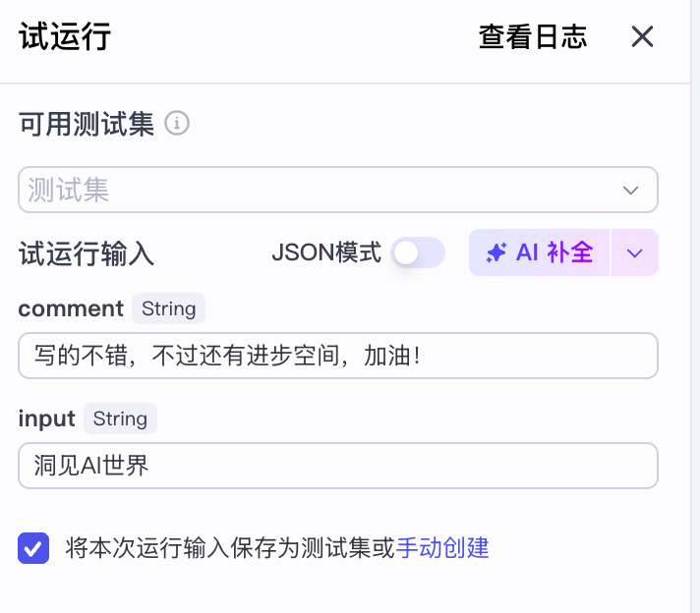Screen dimensions: 700x613
Task: Click the String tag next to input
Action: tap(120, 418)
